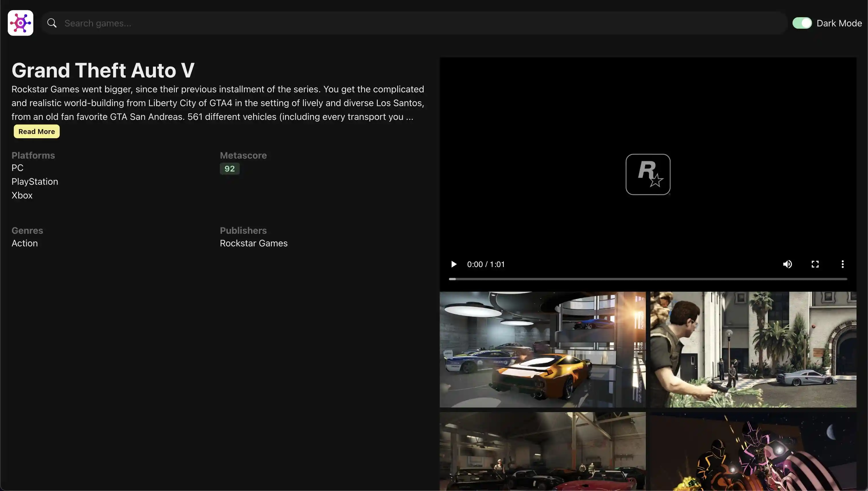Toggle the Dark Mode switch
Image resolution: width=868 pixels, height=491 pixels.
[x=802, y=23]
